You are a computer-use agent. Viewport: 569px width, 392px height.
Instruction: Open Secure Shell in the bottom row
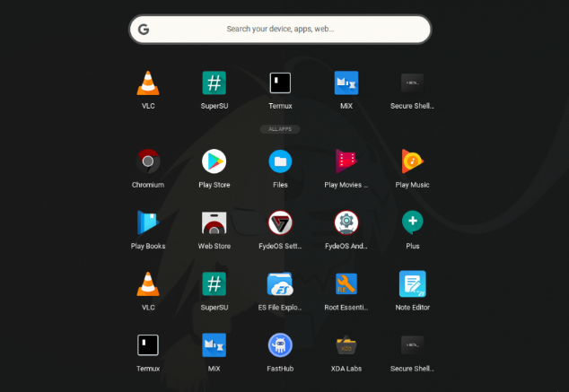coord(412,345)
